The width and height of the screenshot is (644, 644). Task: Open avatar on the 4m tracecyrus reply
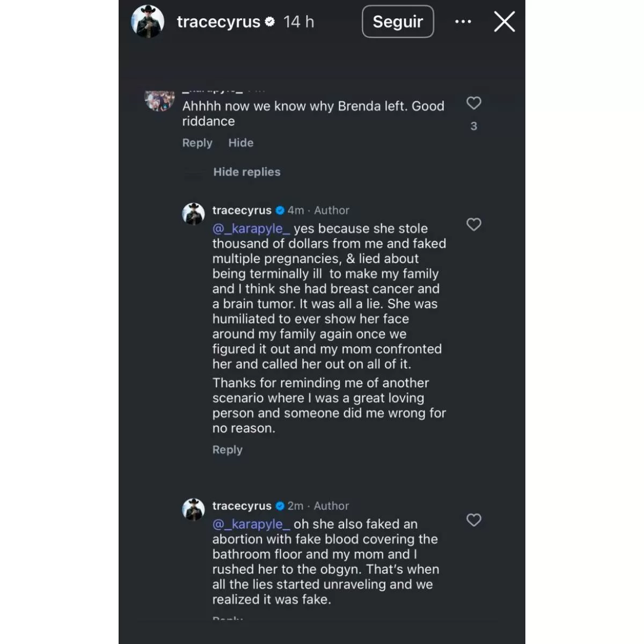pos(193,214)
